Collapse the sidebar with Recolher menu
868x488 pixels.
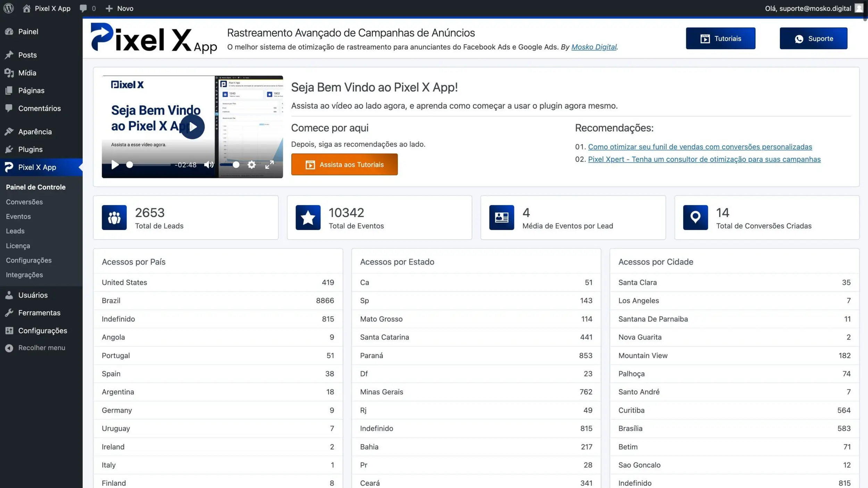pos(41,348)
